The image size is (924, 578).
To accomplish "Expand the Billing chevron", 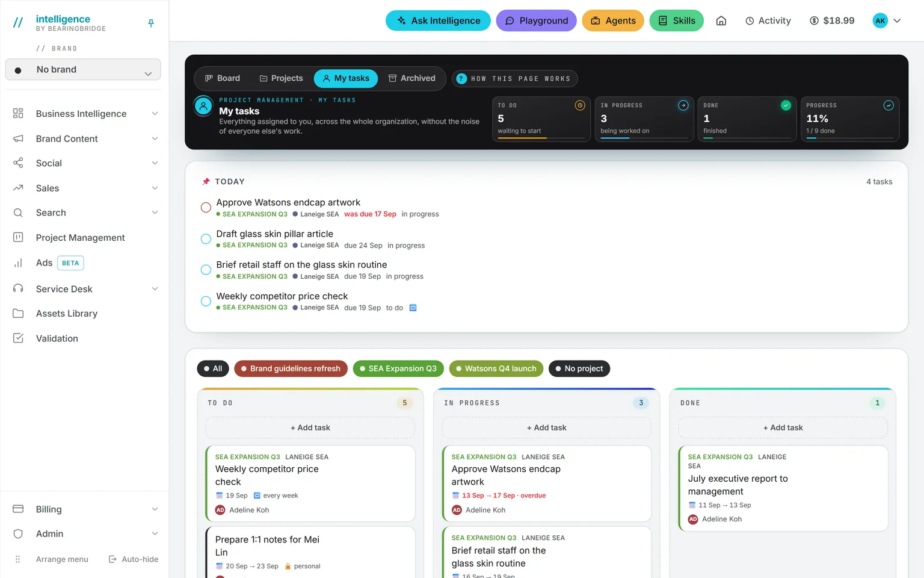I will [x=155, y=509].
